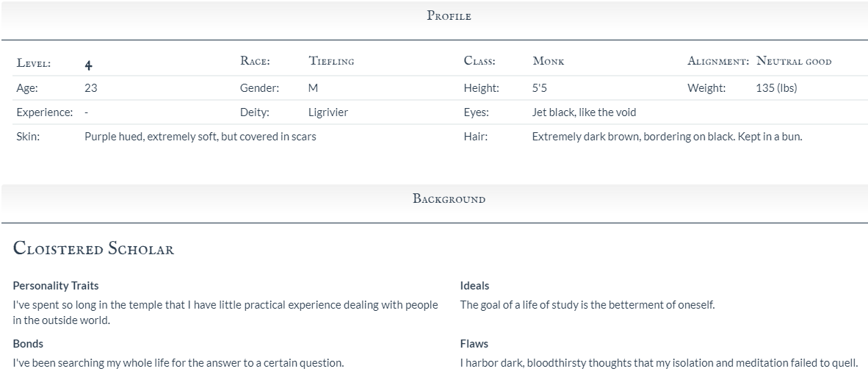The height and width of the screenshot is (388, 868).
Task: Select the Bonds text about a certain question
Action: pyautogui.click(x=178, y=363)
